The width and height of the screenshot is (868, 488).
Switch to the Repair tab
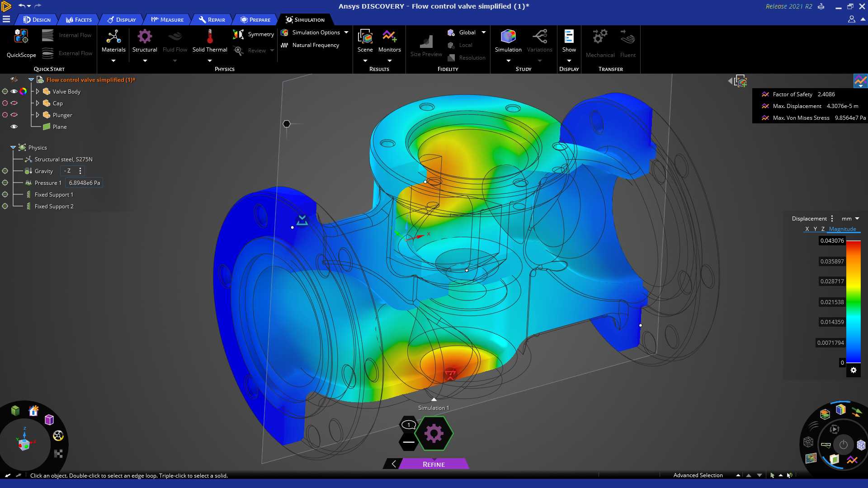coord(212,19)
